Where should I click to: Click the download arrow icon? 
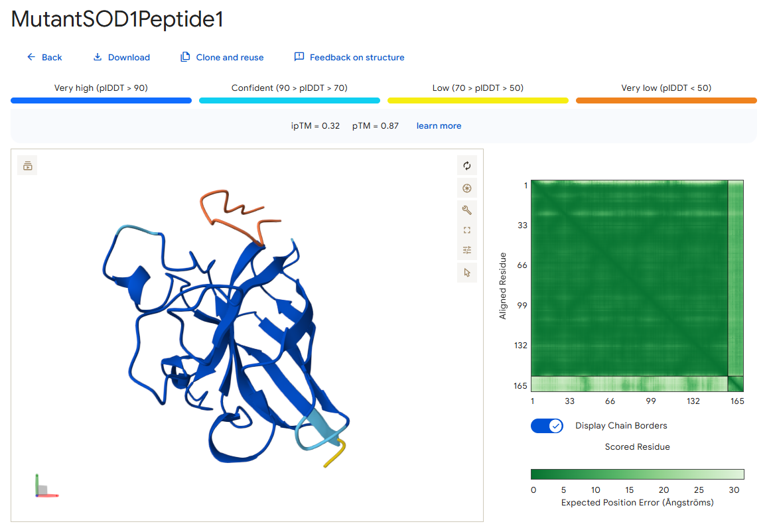(98, 57)
